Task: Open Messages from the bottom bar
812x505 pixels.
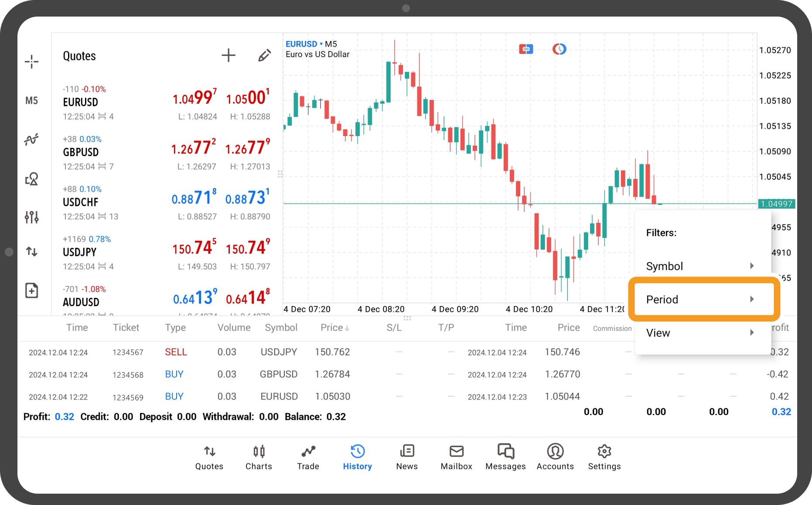Action: coord(505,457)
